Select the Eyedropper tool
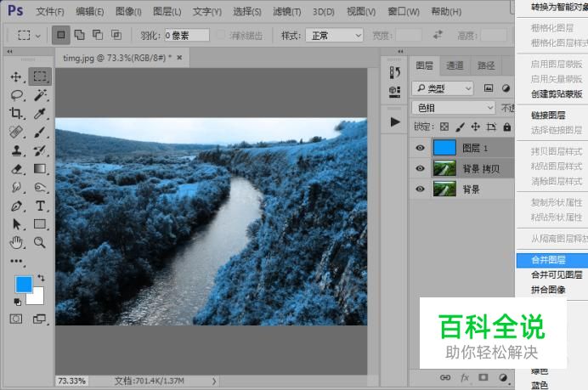This screenshot has height=390, width=588. (40, 113)
